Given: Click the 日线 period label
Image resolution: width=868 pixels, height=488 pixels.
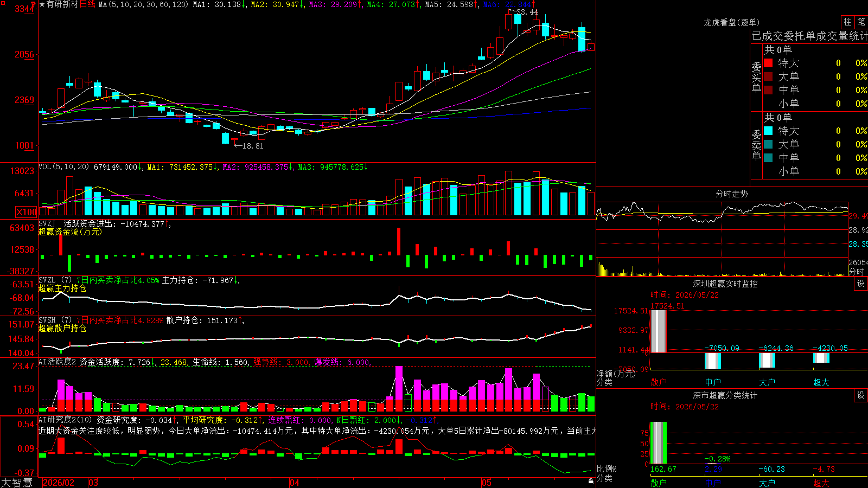Looking at the screenshot, I should tap(87, 4).
